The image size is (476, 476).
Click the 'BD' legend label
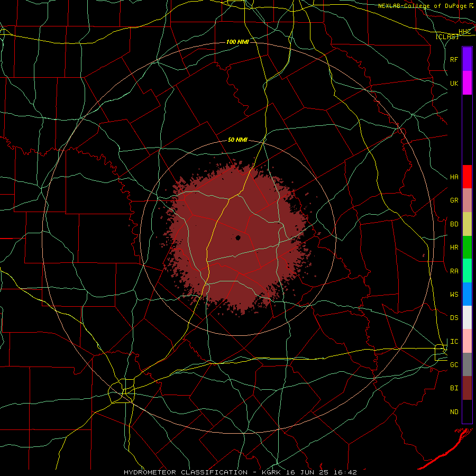click(454, 224)
